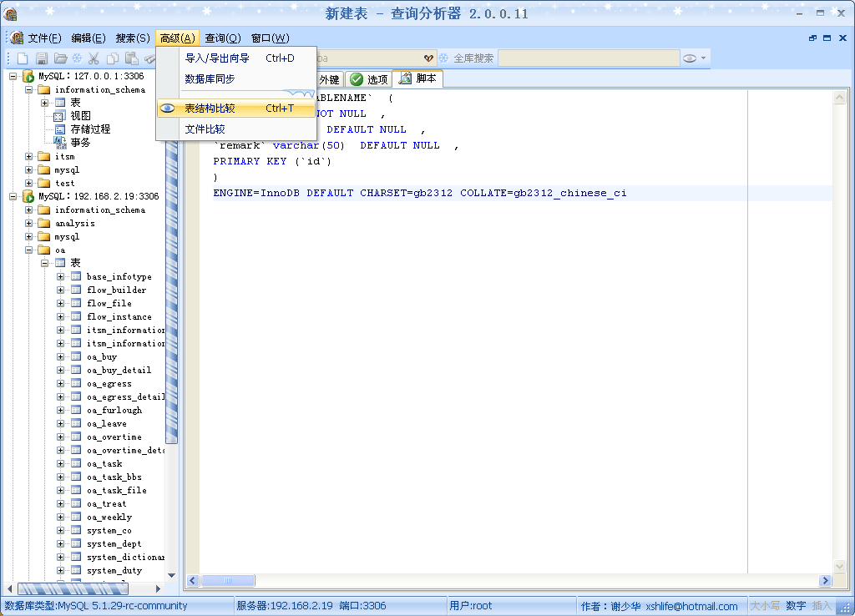Image resolution: width=855 pixels, height=616 pixels.
Task: Click the base_infotype table icon
Action: point(76,276)
